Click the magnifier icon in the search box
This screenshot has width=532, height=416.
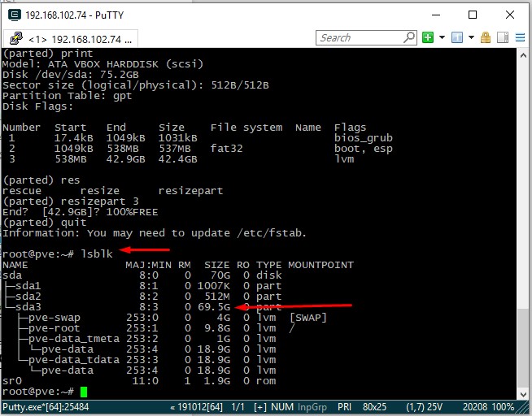click(x=409, y=37)
